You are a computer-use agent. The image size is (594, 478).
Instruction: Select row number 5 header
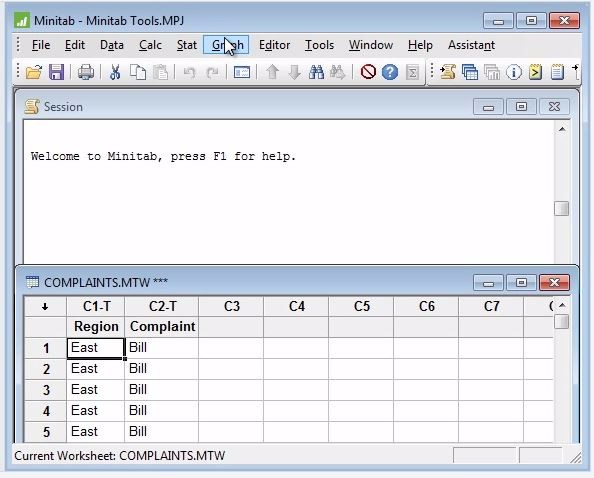[45, 432]
